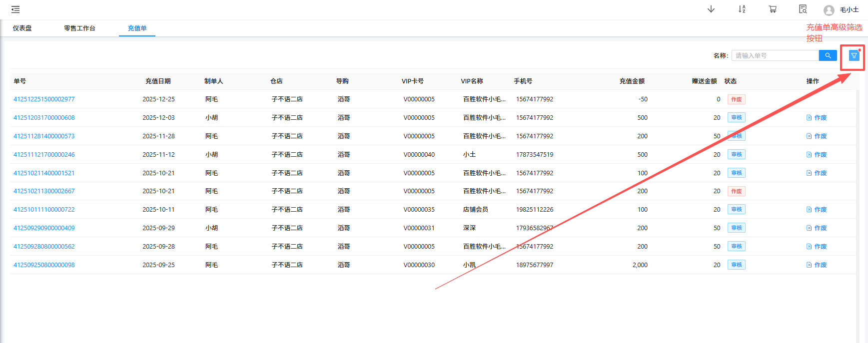This screenshot has width=868, height=343.
Task: Click date 2025-11-12 cell
Action: [x=158, y=154]
